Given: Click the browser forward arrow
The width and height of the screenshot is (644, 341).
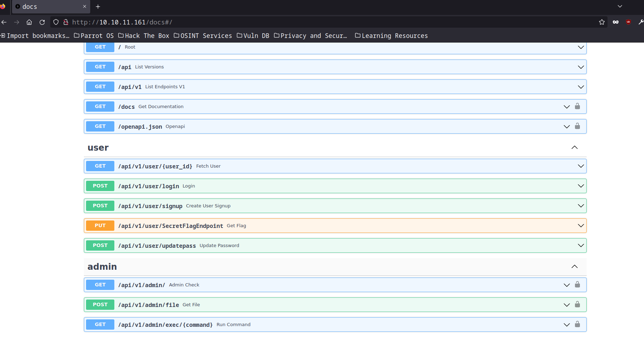Looking at the screenshot, I should [17, 22].
